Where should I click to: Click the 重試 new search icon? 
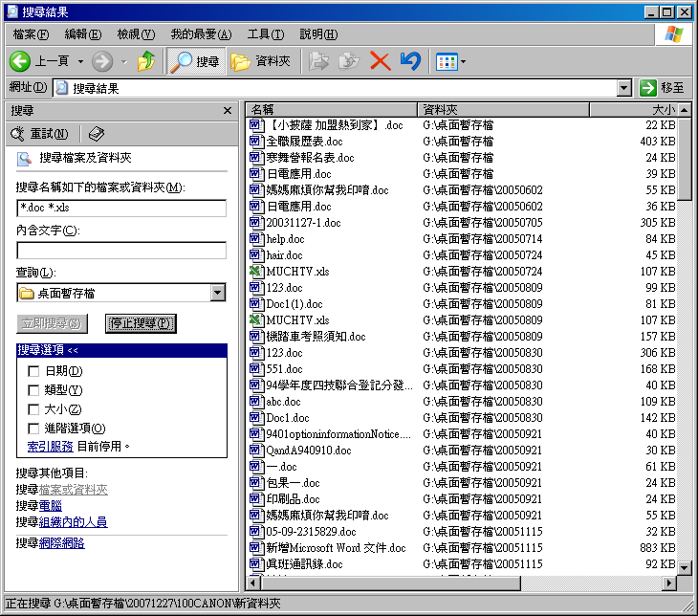tap(21, 134)
